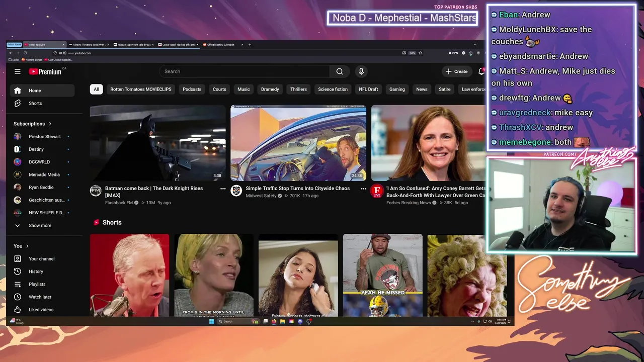Open Ryan Geddie channel subscription

tap(42, 187)
